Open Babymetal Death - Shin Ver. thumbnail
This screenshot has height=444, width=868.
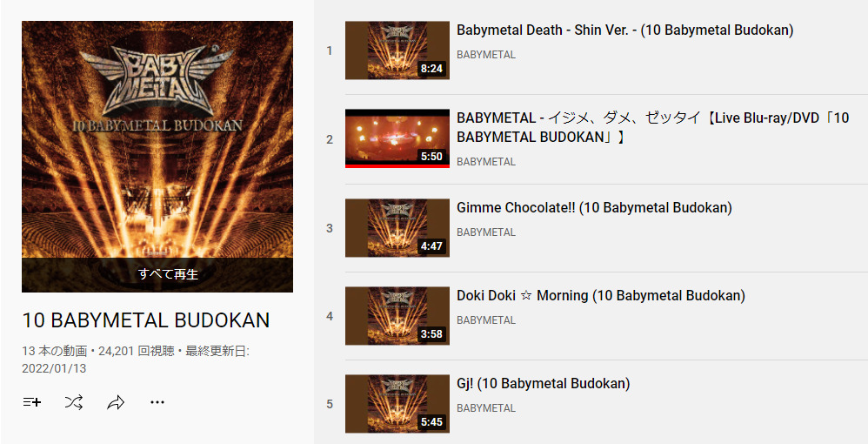[x=397, y=50]
